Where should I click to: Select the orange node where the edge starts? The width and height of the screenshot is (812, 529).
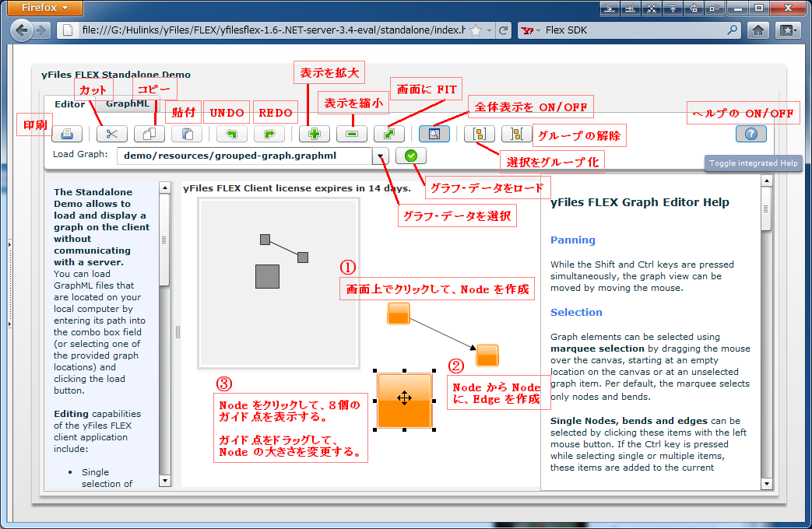[399, 314]
